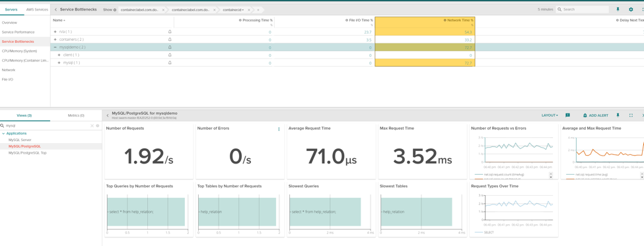Switch to the Views (3) tab
This screenshot has width=644, height=246.
click(25, 115)
